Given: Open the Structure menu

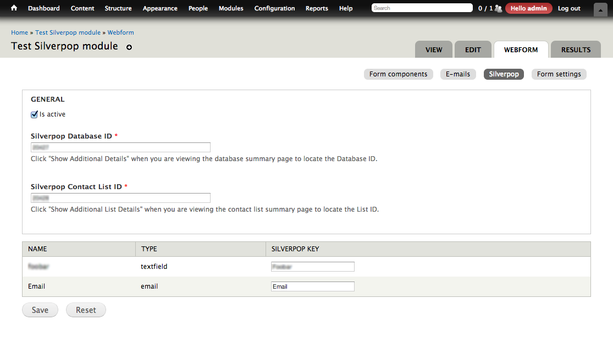Looking at the screenshot, I should [118, 8].
